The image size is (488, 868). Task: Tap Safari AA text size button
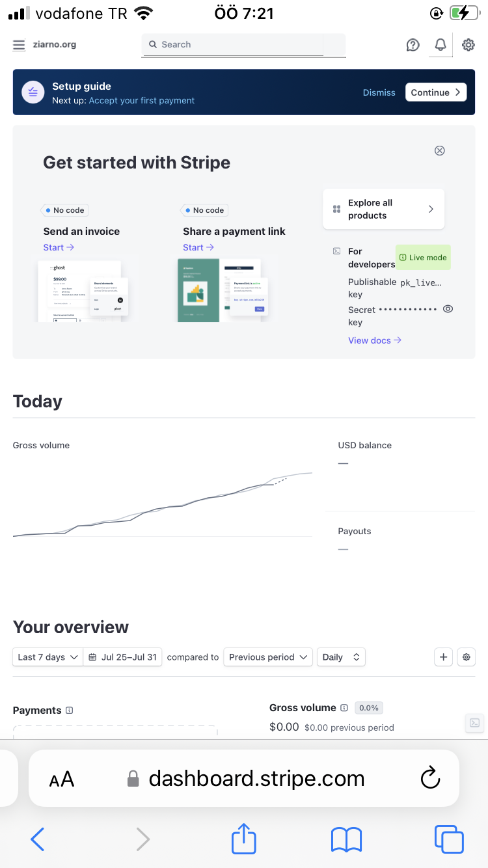click(62, 779)
